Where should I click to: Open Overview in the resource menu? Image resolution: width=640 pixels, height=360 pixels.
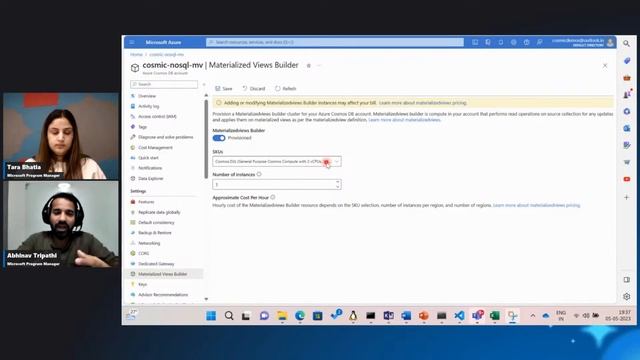pyautogui.click(x=147, y=96)
